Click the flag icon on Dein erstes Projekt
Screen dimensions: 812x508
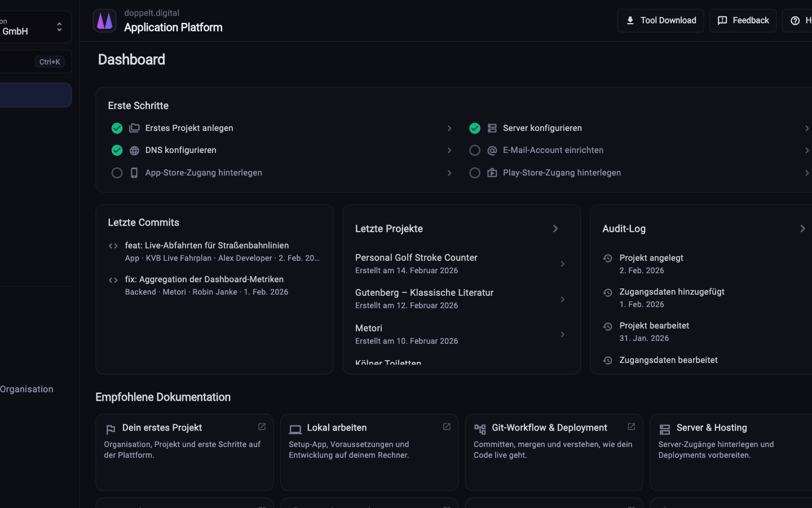[111, 430]
